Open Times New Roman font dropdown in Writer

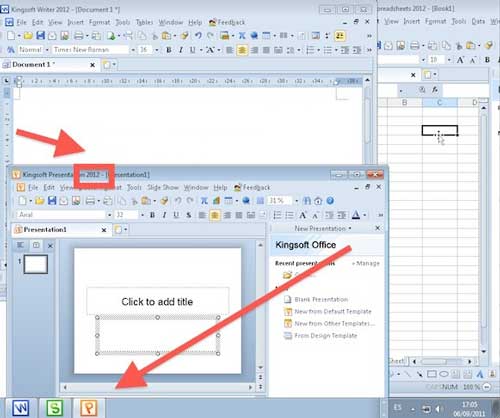(x=133, y=50)
